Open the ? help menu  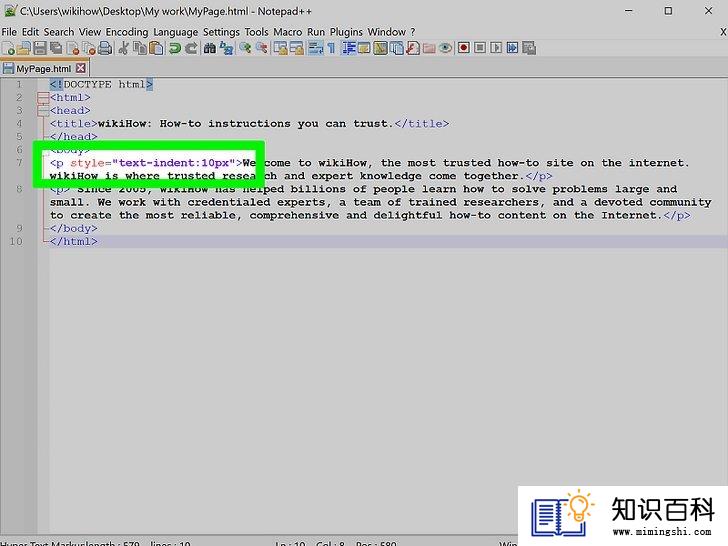click(413, 32)
